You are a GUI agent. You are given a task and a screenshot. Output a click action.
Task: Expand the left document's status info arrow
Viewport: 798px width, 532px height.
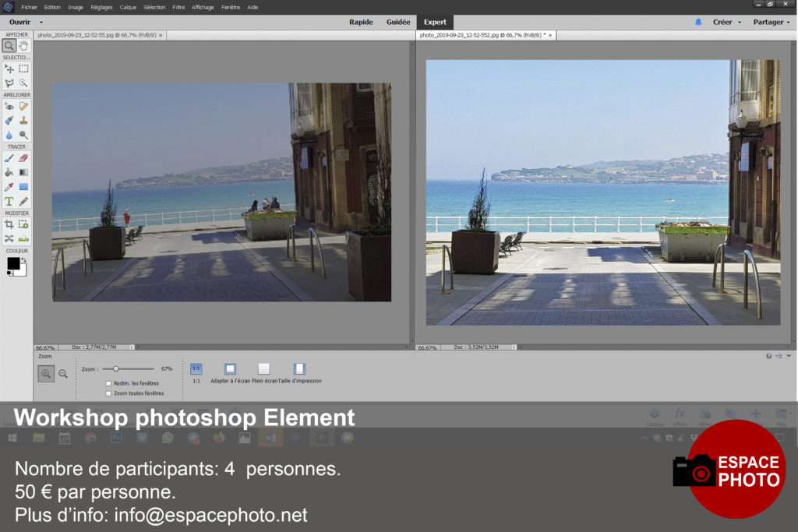[x=132, y=347]
